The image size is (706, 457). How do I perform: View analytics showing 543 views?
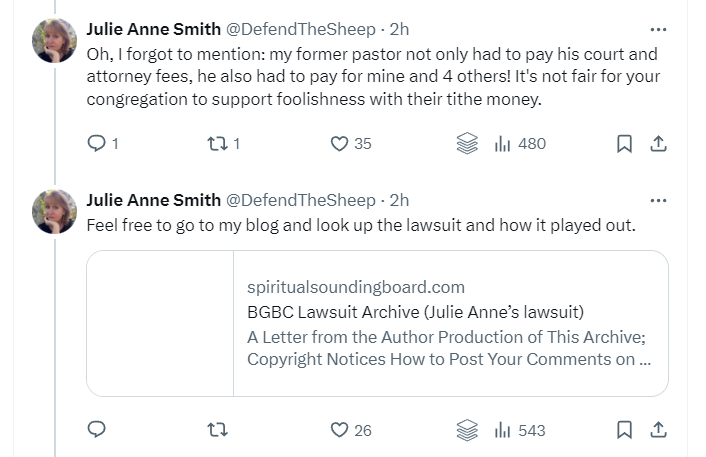tap(520, 430)
